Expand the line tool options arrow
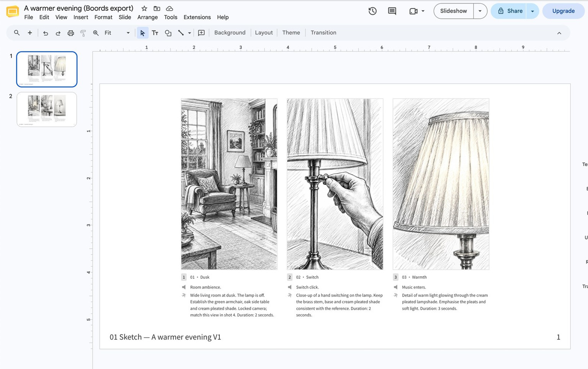The image size is (588, 369). (189, 33)
